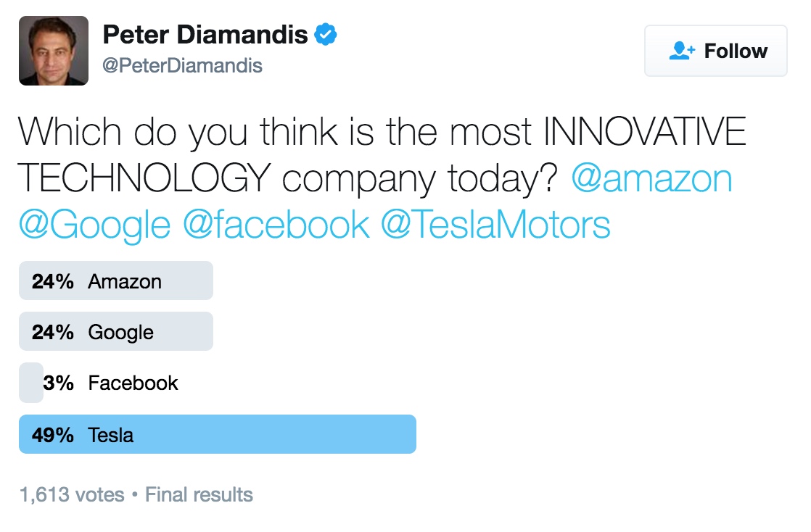Select the Amazon poll option label
811x532 pixels.
coord(125,281)
